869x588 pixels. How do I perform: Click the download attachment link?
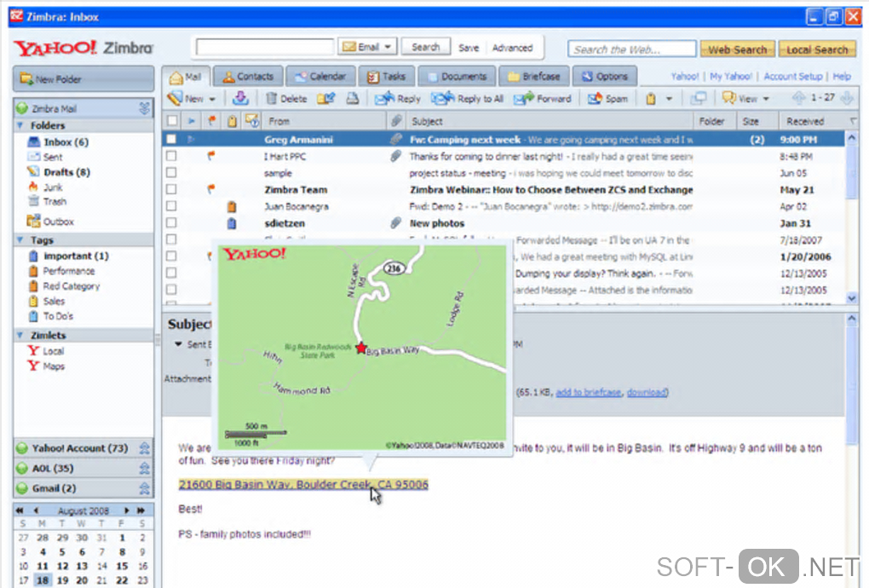click(647, 392)
